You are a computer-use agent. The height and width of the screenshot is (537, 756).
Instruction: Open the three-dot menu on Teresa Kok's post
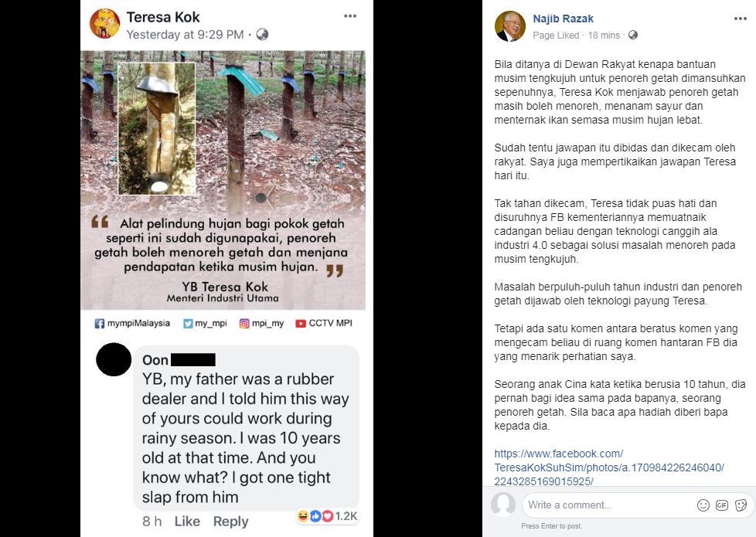pos(350,15)
